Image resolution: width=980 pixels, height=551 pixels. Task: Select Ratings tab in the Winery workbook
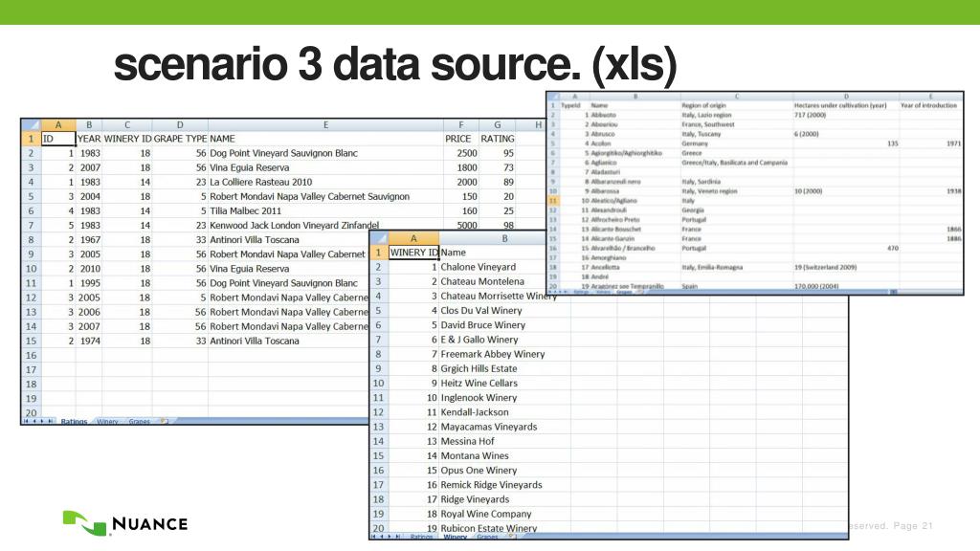(x=421, y=537)
